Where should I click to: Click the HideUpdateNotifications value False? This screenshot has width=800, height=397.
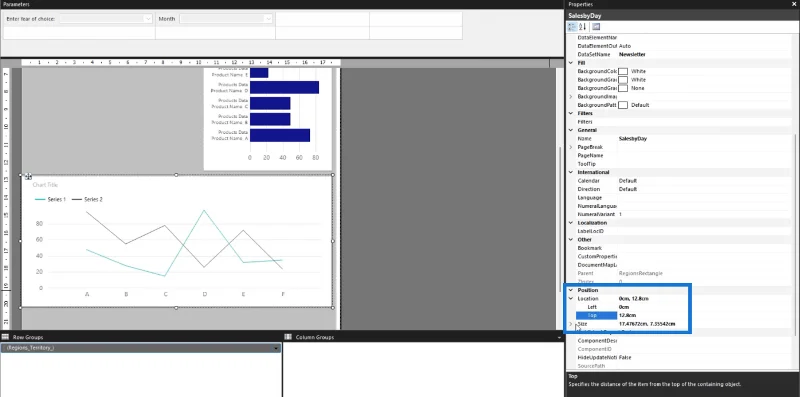(625, 358)
